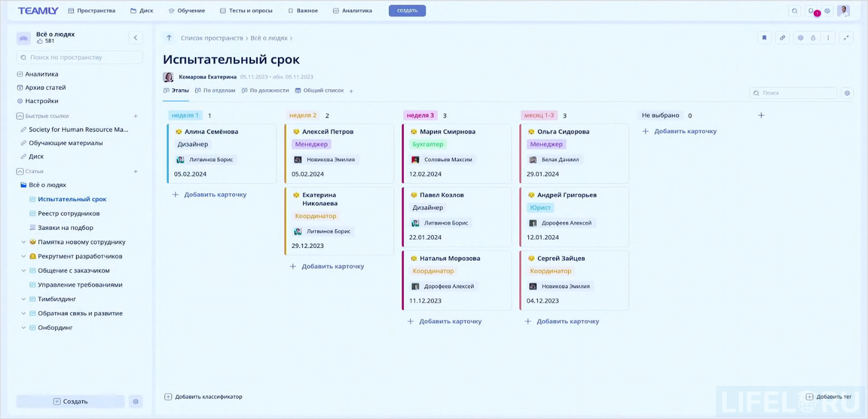Click "Добавить классификатор" at the bottom
Viewport: 868px width, 419px height.
[203, 397]
